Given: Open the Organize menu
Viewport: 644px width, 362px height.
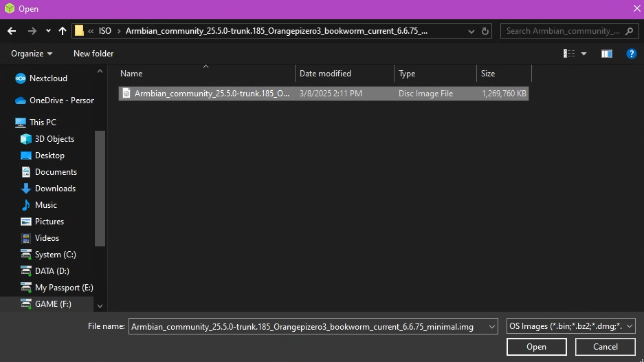Looking at the screenshot, I should pos(32,54).
